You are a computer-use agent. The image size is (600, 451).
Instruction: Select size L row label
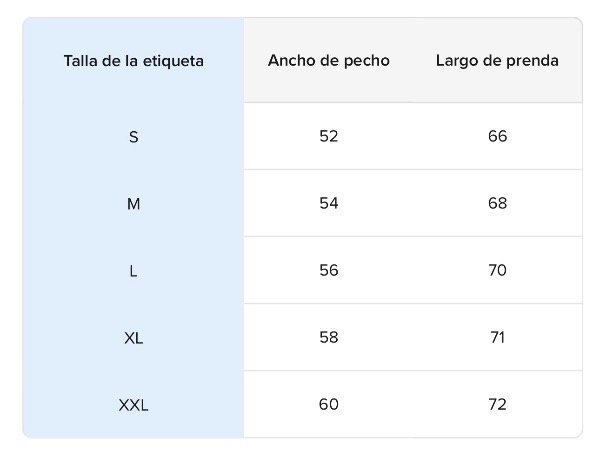click(x=133, y=270)
